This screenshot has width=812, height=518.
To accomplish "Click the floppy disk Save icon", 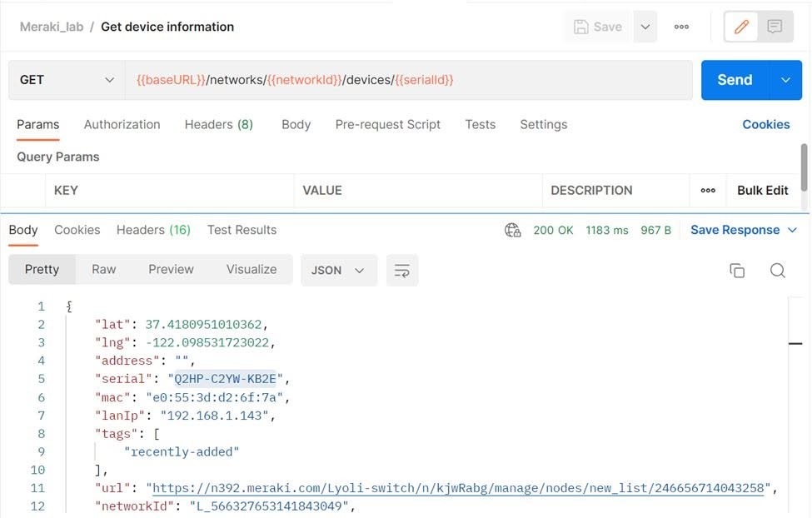I will pos(581,27).
